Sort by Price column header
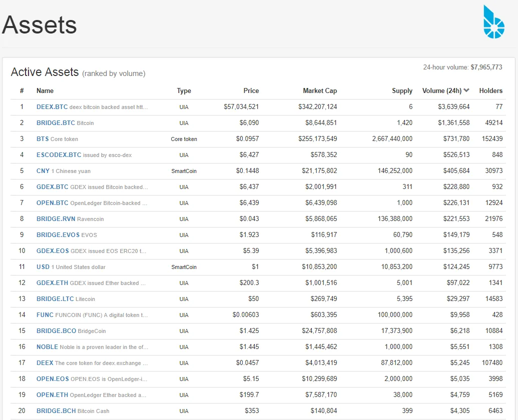The height and width of the screenshot is (420, 518). [251, 90]
